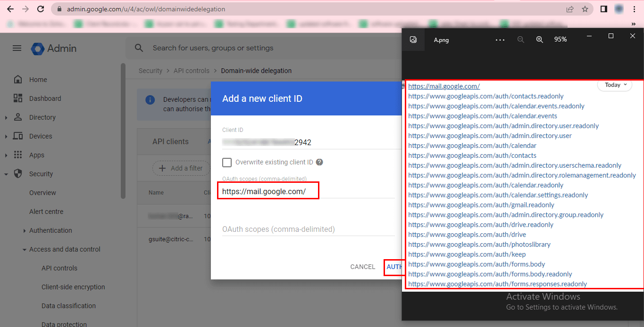Reload the admin page
This screenshot has width=644, height=327.
(41, 9)
